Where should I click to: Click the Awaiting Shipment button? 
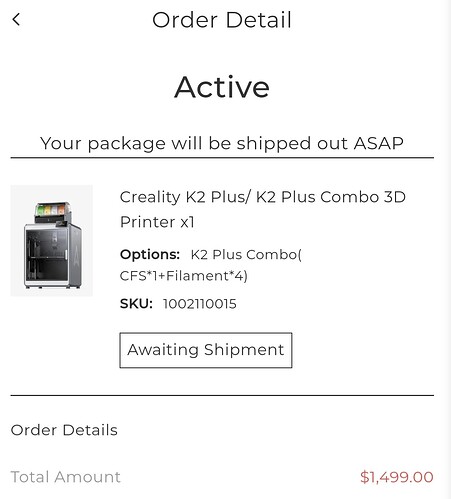click(206, 350)
